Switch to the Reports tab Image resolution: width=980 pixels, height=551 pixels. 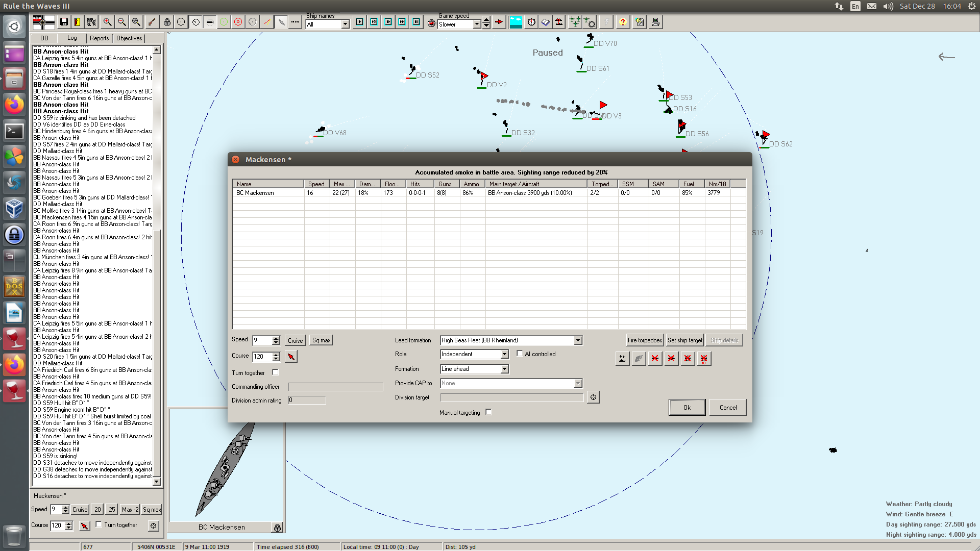coord(99,38)
